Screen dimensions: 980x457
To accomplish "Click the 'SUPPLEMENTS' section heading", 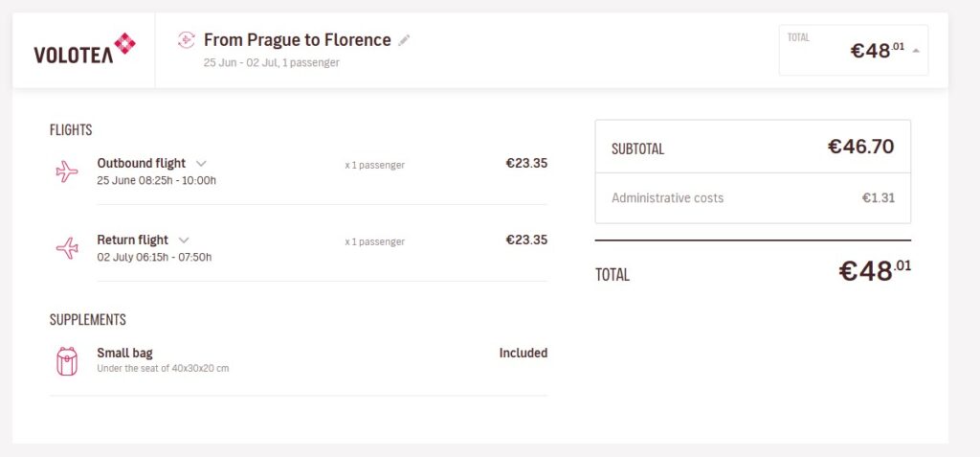I will [88, 320].
